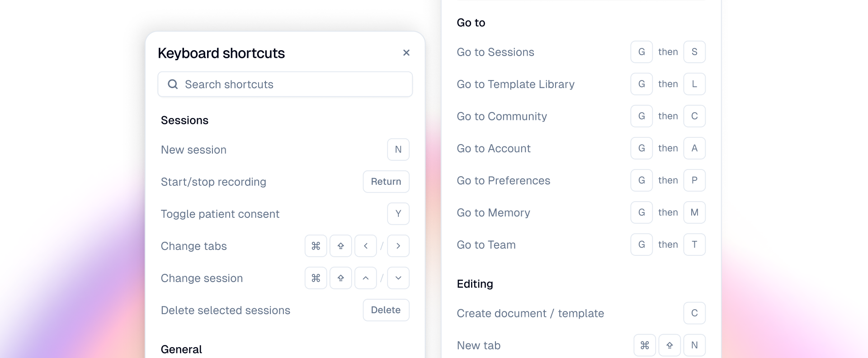This screenshot has height=358, width=868.
Task: Click the Command key icon beside New tab
Action: coord(644,345)
